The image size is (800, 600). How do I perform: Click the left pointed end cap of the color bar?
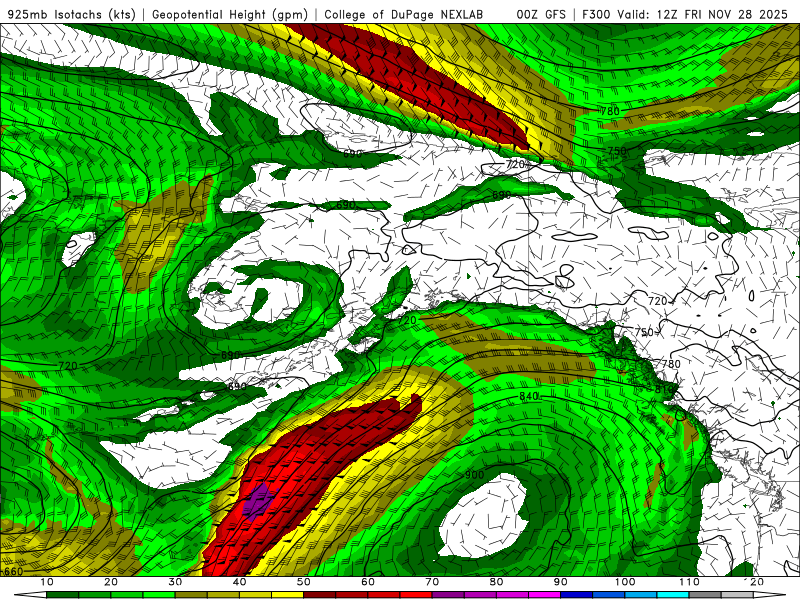[31, 595]
